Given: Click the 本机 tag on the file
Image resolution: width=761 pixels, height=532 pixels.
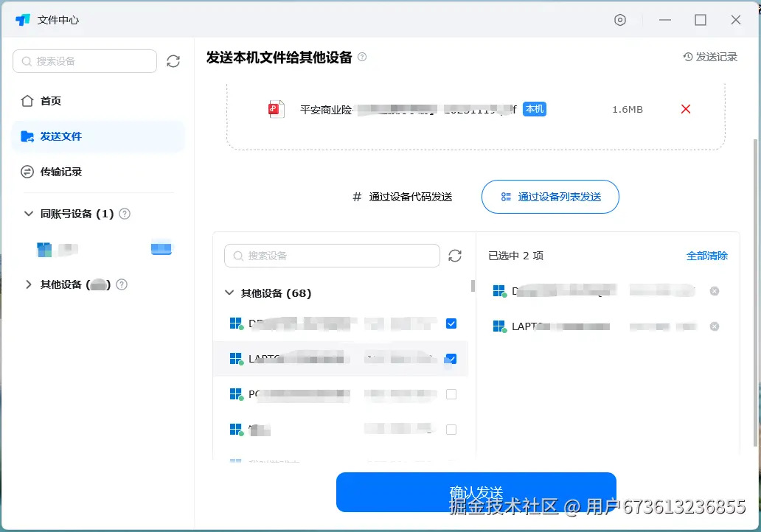Looking at the screenshot, I should tap(535, 109).
